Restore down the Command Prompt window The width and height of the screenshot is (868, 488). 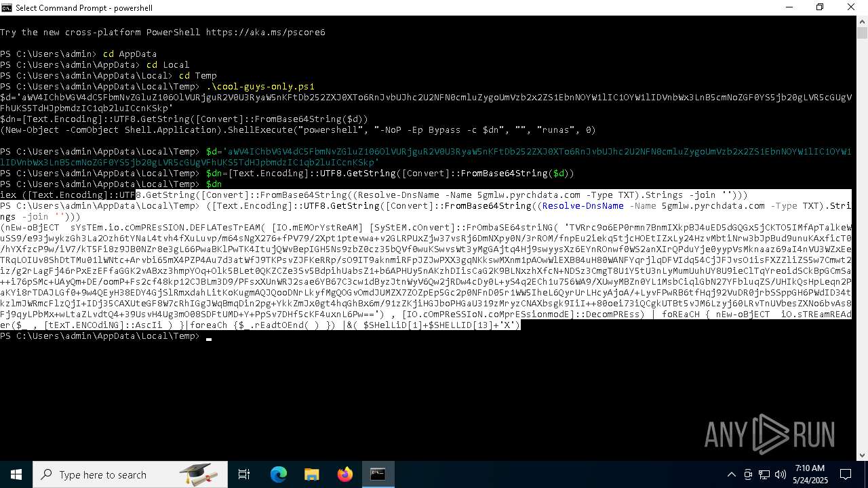820,7
